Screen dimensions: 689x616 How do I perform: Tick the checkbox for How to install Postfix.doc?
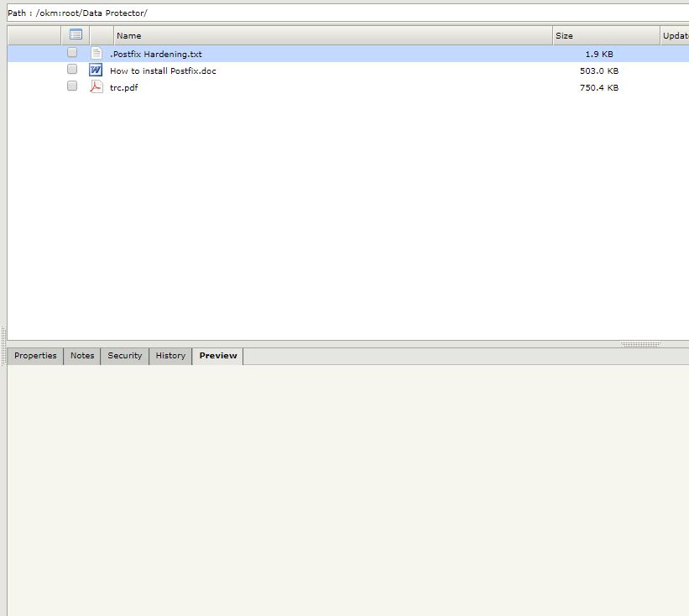(x=72, y=70)
